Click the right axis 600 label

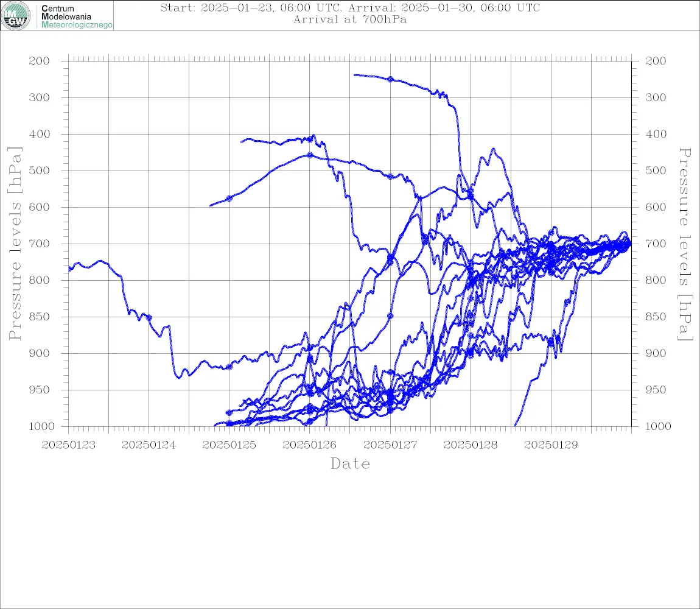(656, 207)
